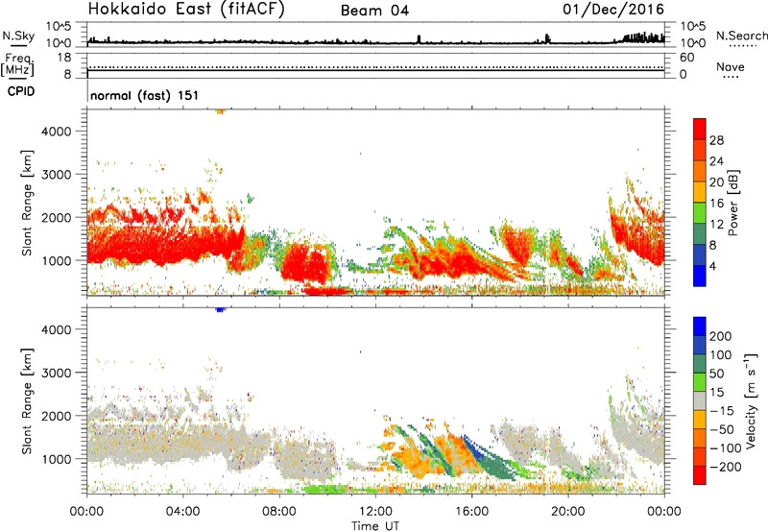Click the solid line sample under 'N.Sky'
Viewport: 768px width, 532px height.
click(x=18, y=45)
